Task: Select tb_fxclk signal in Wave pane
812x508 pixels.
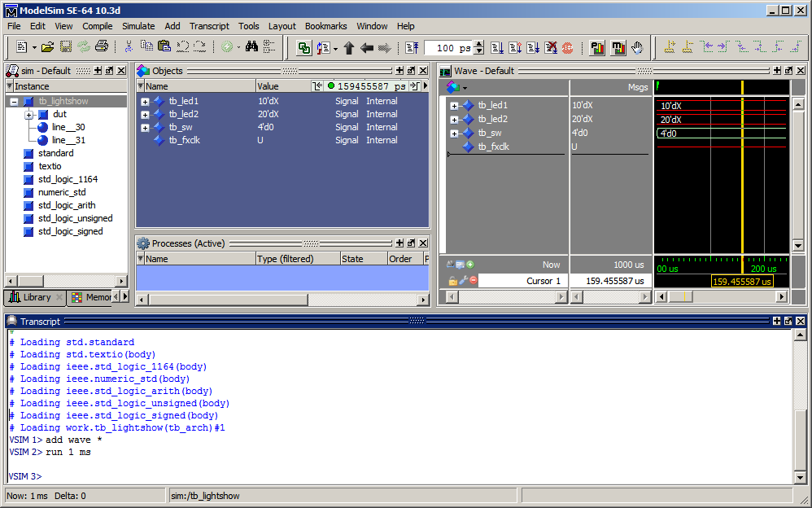Action: click(493, 147)
